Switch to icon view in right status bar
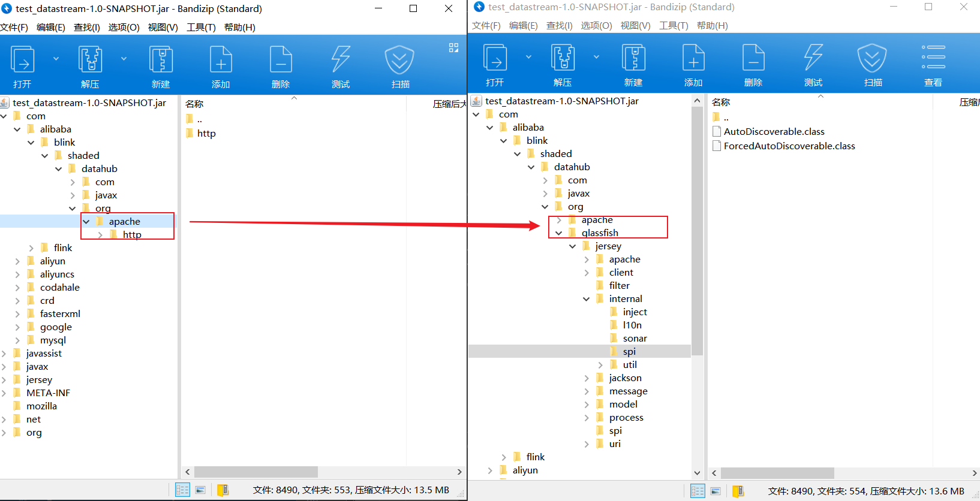The height and width of the screenshot is (501, 980). pyautogui.click(x=716, y=491)
